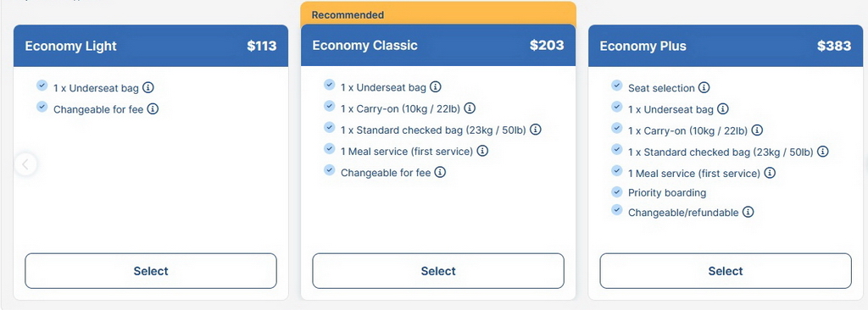Open info for Economy Classic Changeable for fee
This screenshot has height=310, width=868.
tap(440, 172)
